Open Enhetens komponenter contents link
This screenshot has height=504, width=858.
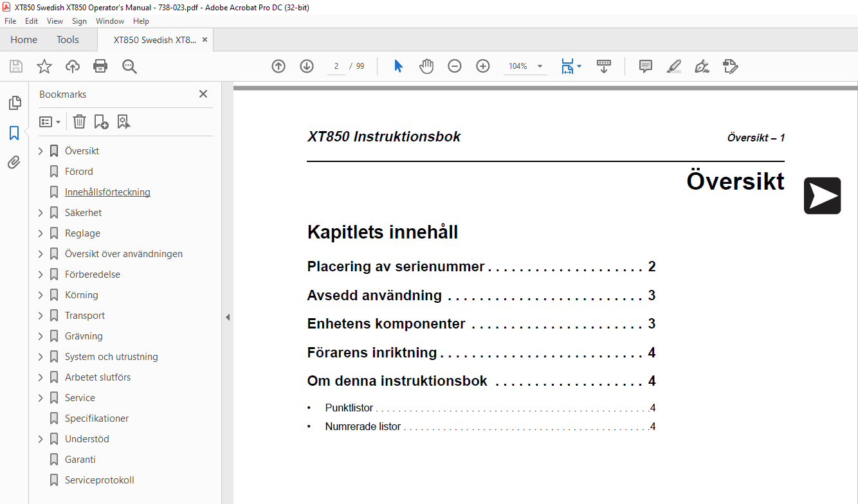(481, 324)
